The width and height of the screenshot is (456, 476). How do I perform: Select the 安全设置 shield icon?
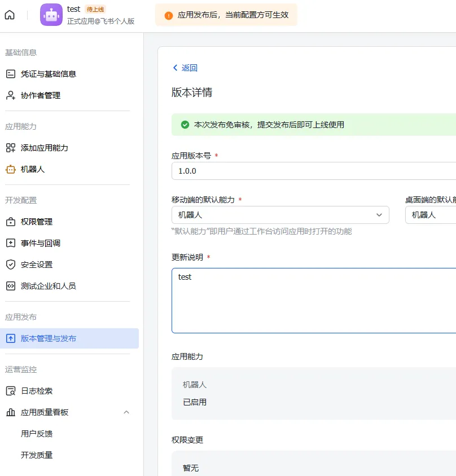pos(11,264)
